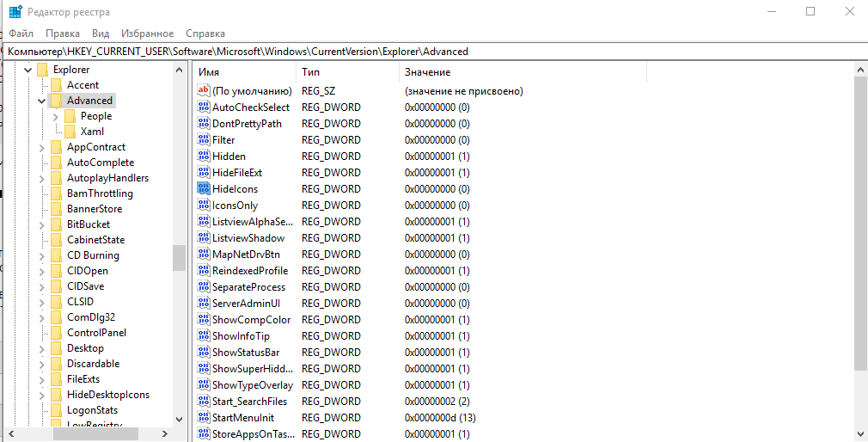868x442 pixels.
Task: Select the Discardable key in tree
Action: (93, 364)
